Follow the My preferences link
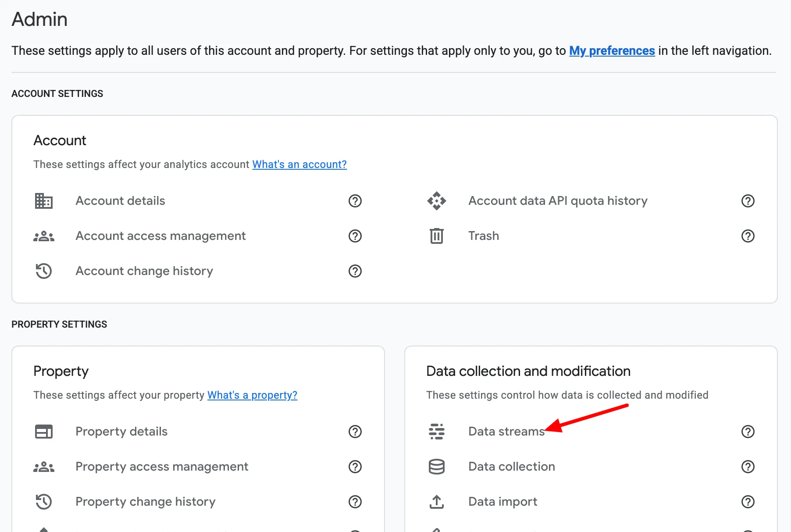 [x=612, y=51]
